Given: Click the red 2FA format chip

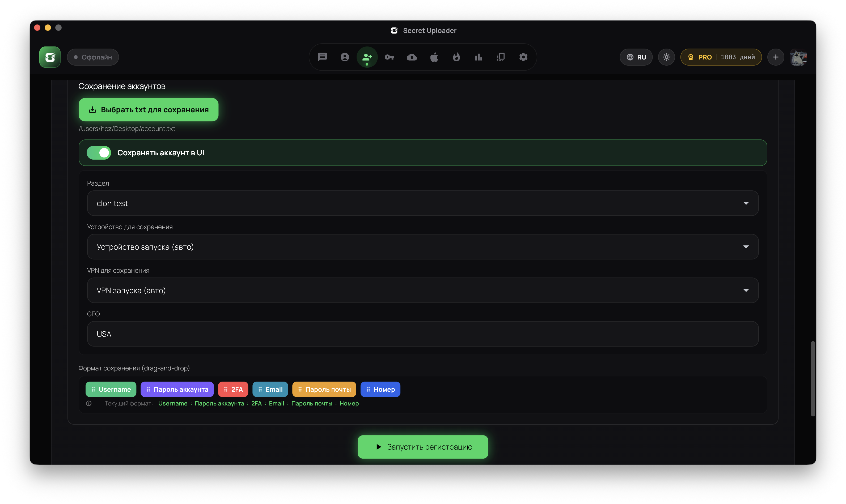Looking at the screenshot, I should click(x=233, y=389).
